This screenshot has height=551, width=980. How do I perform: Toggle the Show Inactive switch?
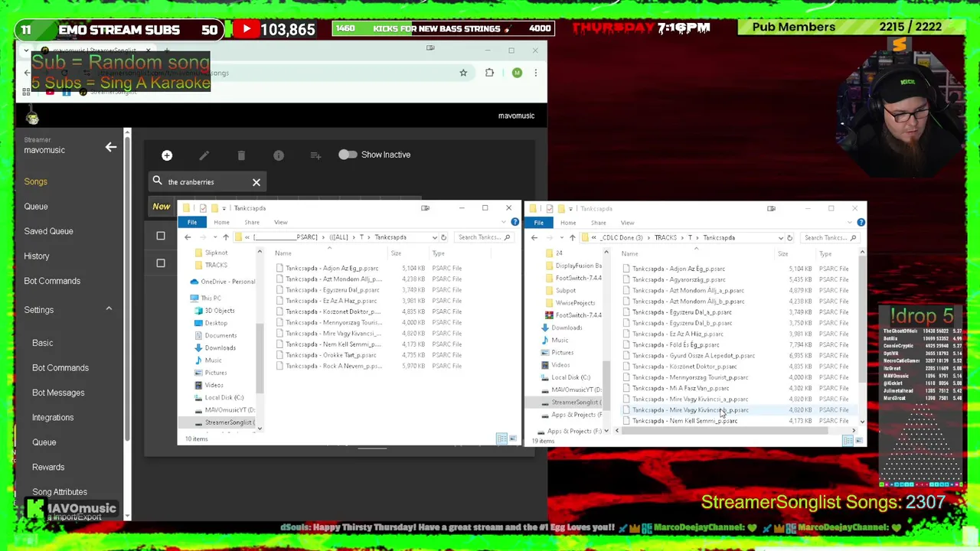pos(348,155)
